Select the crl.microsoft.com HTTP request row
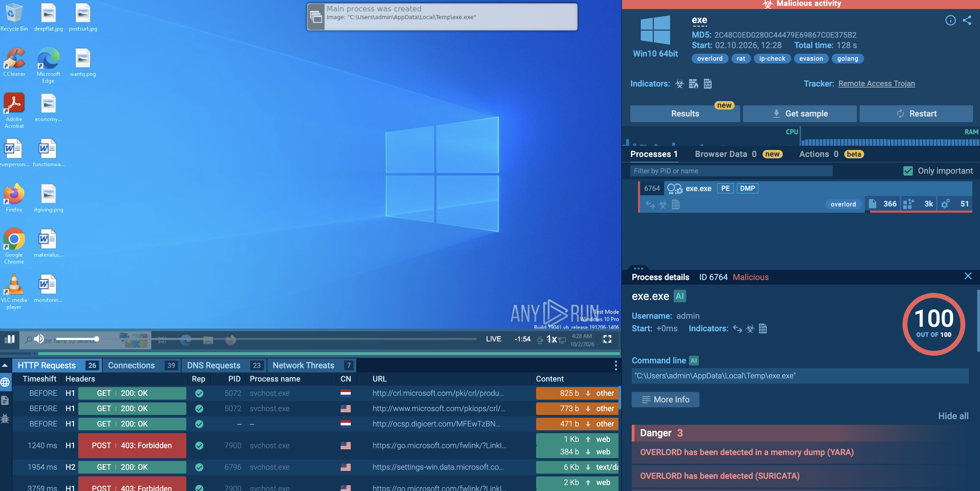Image resolution: width=980 pixels, height=491 pixels. click(x=316, y=393)
